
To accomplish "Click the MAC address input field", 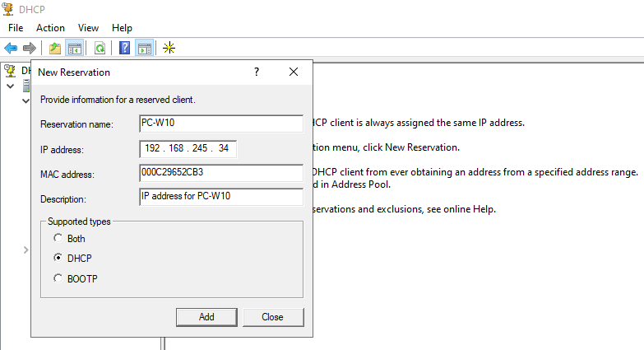I will (x=221, y=174).
